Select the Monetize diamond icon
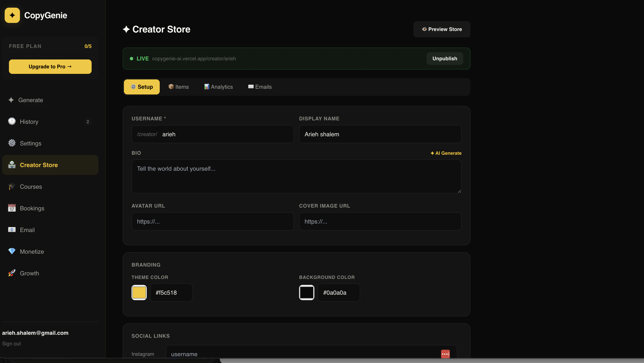 coord(12,251)
